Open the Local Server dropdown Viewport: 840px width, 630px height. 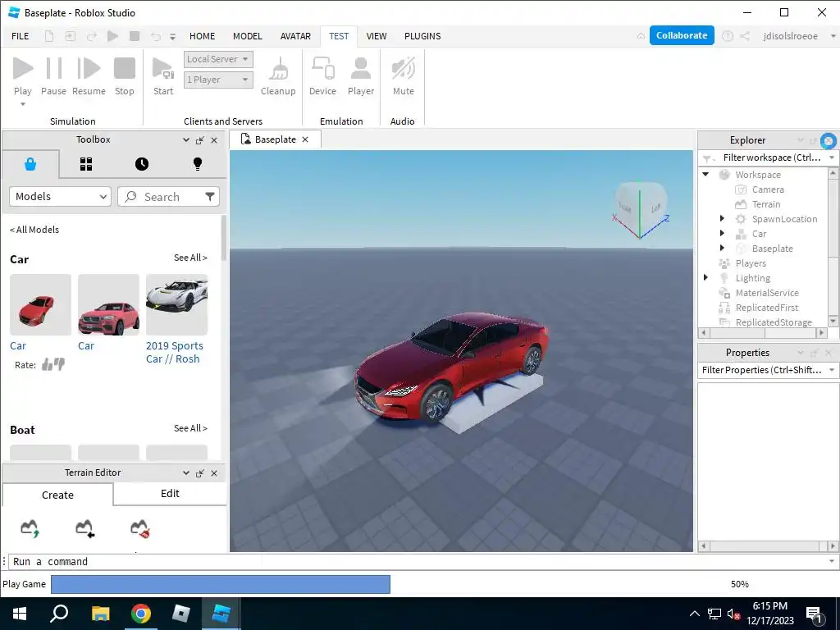218,59
